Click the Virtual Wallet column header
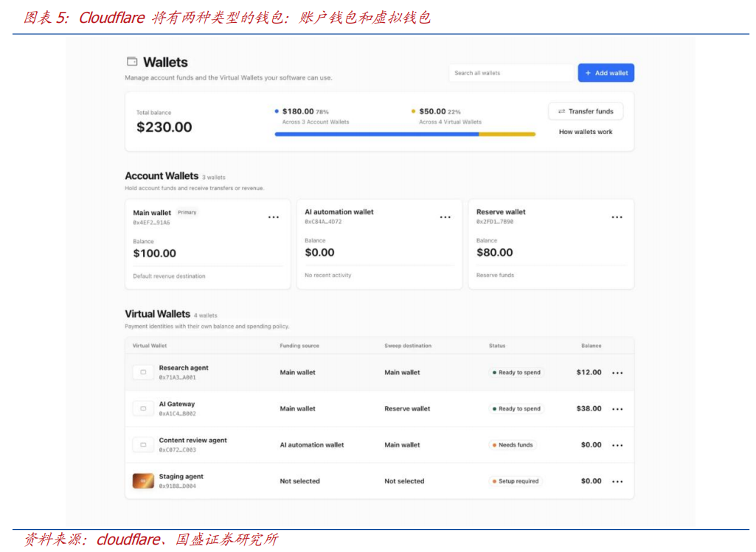The height and width of the screenshot is (552, 756). pos(150,346)
